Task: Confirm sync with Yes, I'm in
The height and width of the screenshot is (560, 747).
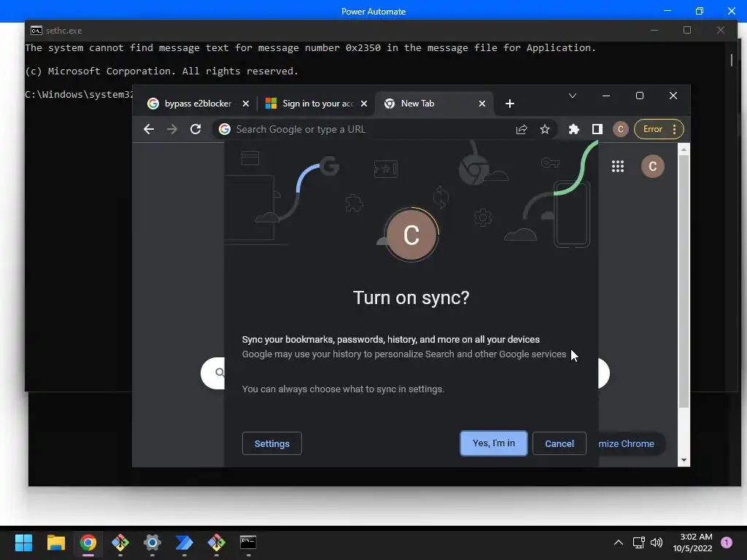Action: [494, 443]
